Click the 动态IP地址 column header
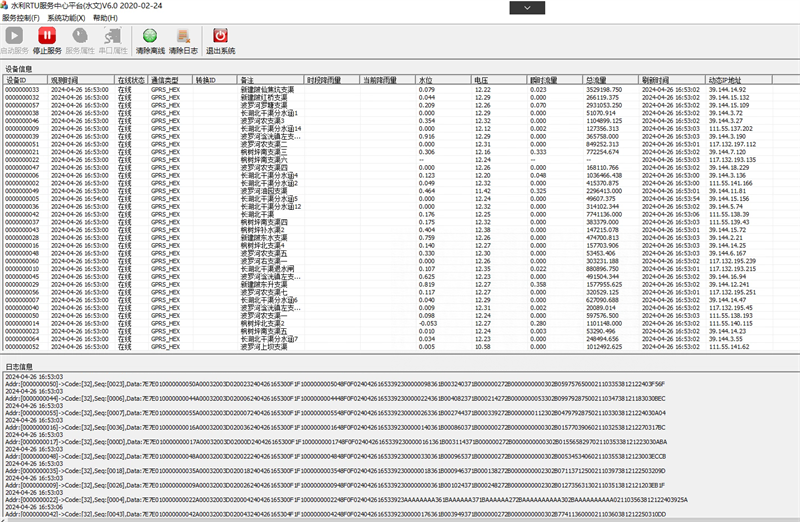This screenshot has width=800, height=522. (x=738, y=80)
